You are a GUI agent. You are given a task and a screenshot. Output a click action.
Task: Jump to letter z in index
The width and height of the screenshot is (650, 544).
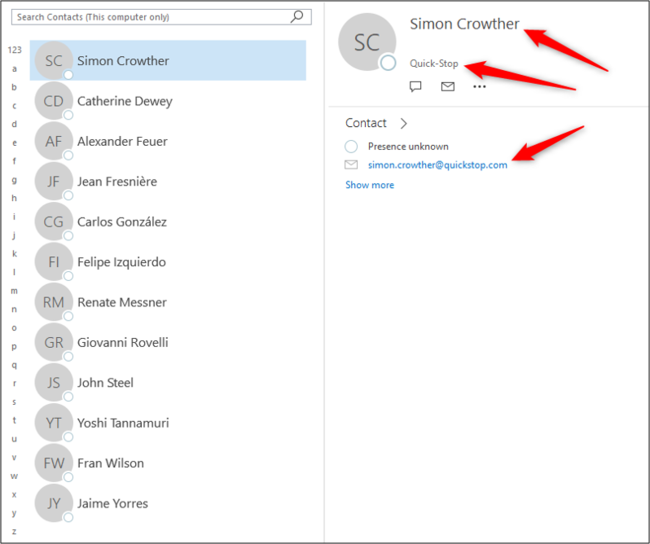coord(15,532)
